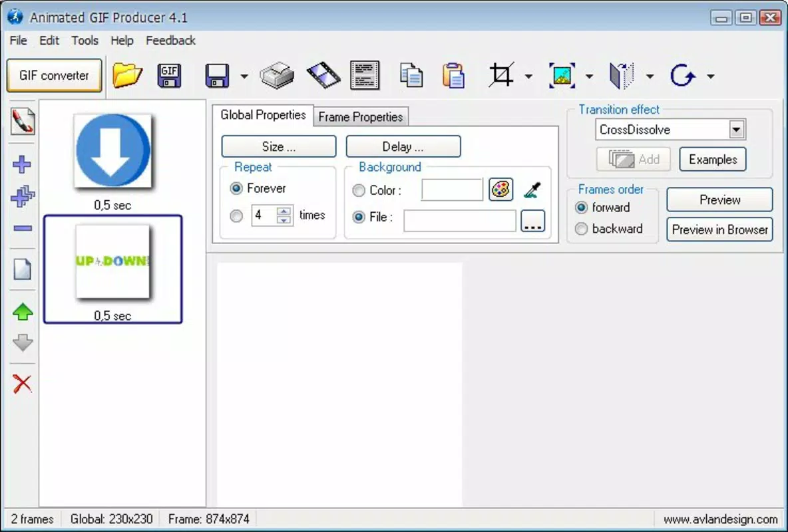Switch to the Frame Properties tab
The image size is (788, 532).
click(361, 117)
